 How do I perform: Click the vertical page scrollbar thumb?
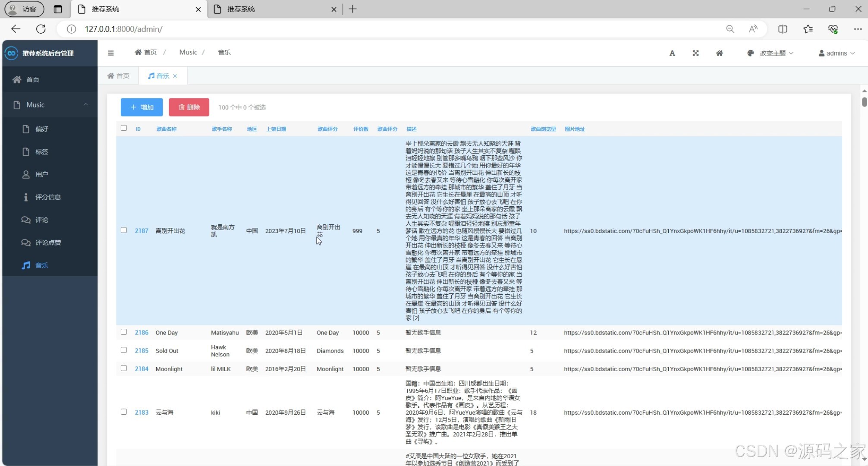click(864, 102)
